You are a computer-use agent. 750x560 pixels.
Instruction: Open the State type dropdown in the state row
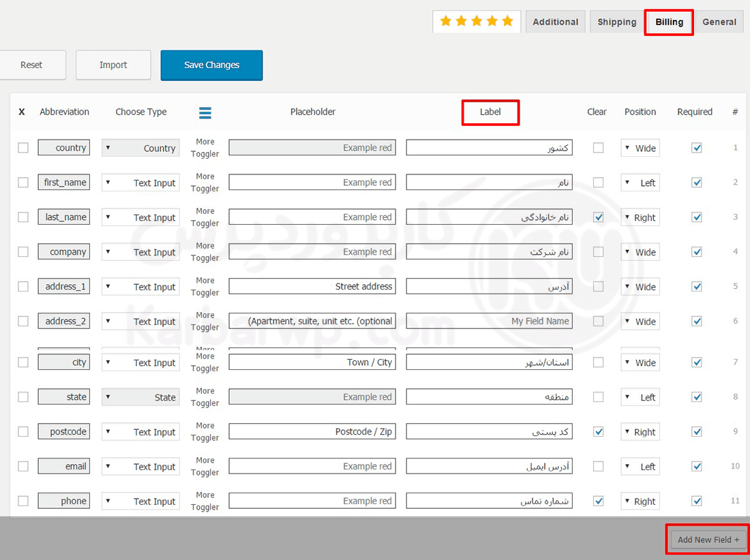(x=140, y=397)
